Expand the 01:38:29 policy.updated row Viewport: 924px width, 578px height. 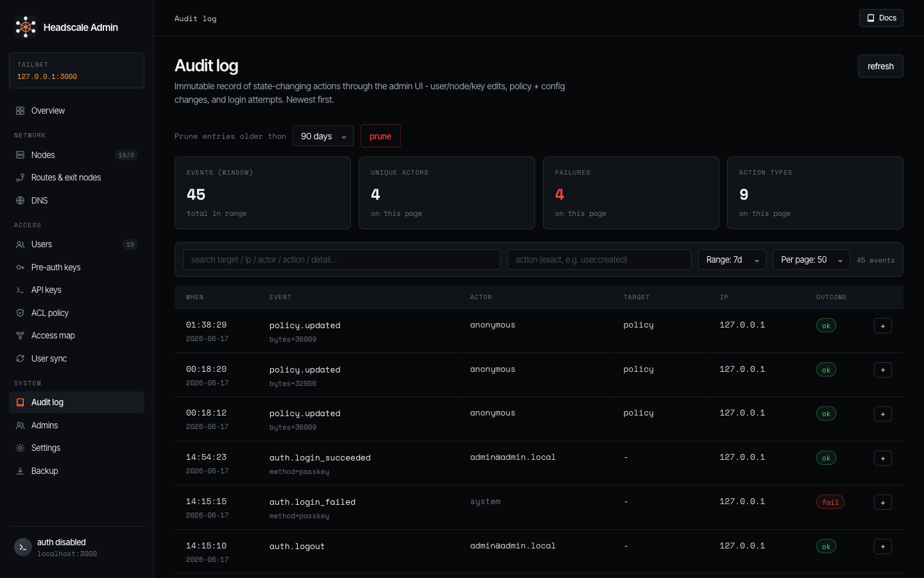coord(883,326)
